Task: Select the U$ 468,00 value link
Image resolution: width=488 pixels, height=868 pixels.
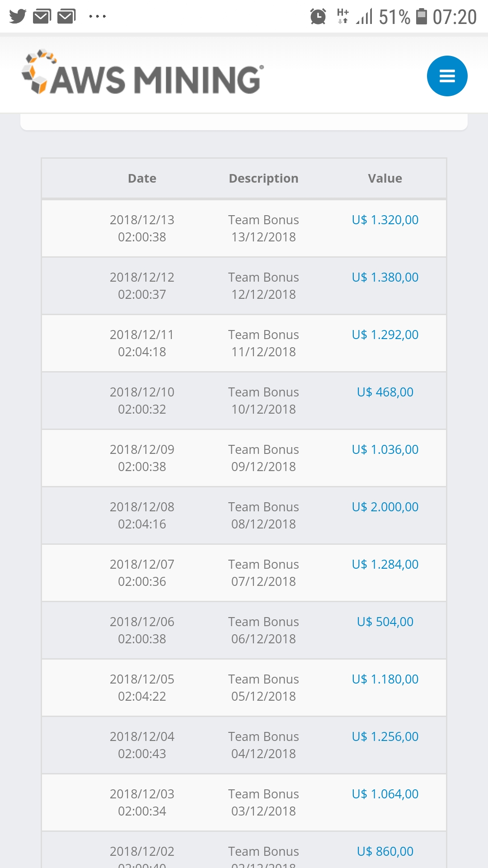Action: click(x=385, y=392)
